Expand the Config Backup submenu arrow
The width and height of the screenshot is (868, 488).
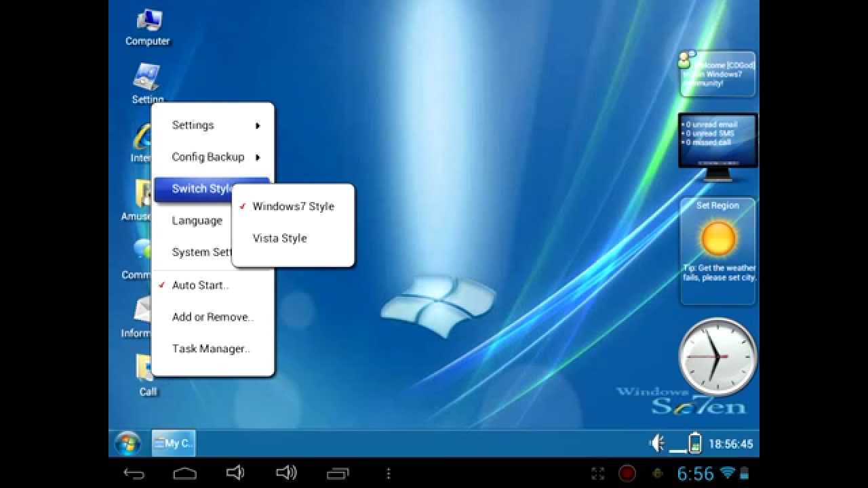point(258,157)
